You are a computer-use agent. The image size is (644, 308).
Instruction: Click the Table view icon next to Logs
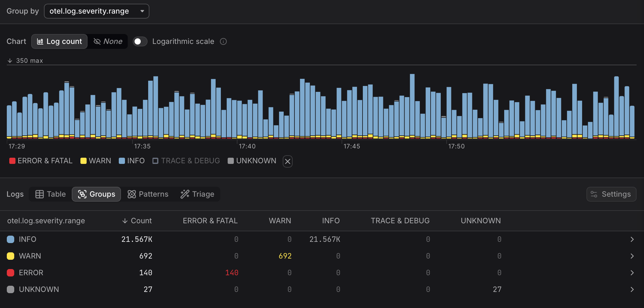[40, 194]
